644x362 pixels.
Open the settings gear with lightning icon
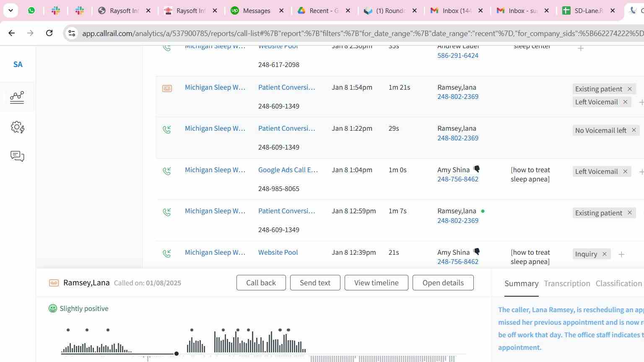click(x=17, y=127)
